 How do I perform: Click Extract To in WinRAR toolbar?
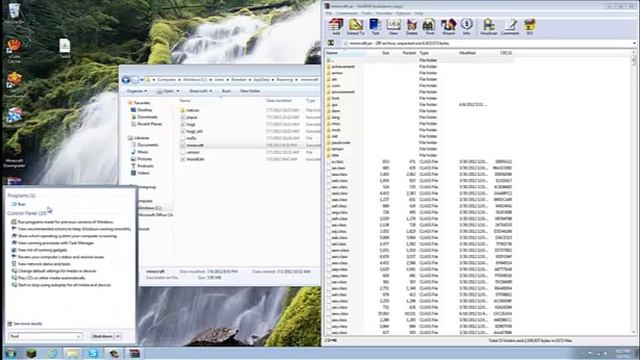point(356,27)
